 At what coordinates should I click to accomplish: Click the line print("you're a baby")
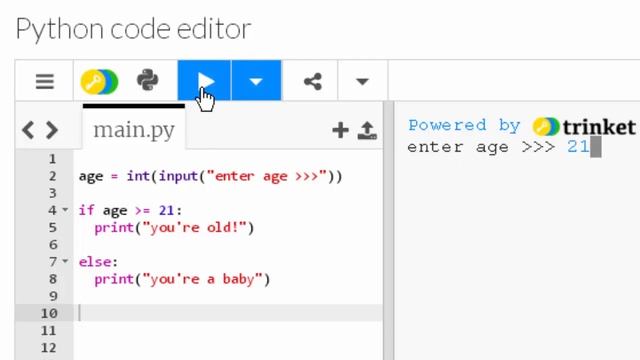coord(182,279)
